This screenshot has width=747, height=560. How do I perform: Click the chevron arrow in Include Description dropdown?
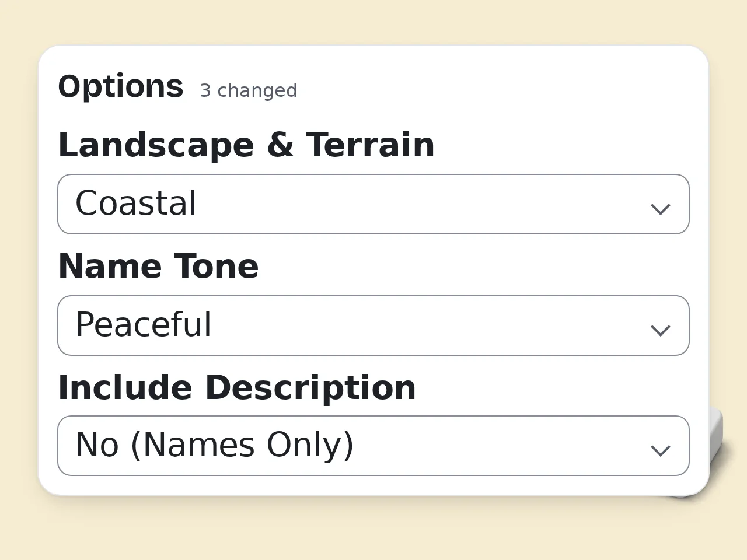tap(660, 450)
